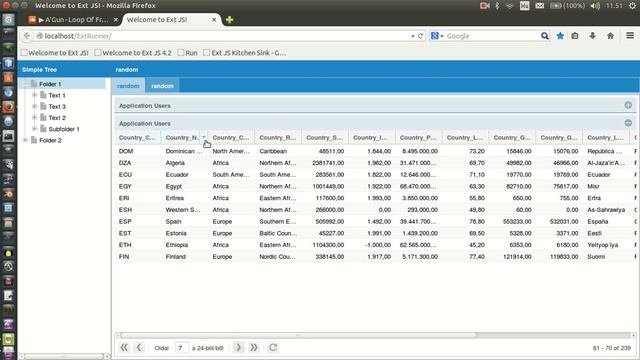Show bookmarks list icon
This screenshot has width=640, height=360.
575,36
